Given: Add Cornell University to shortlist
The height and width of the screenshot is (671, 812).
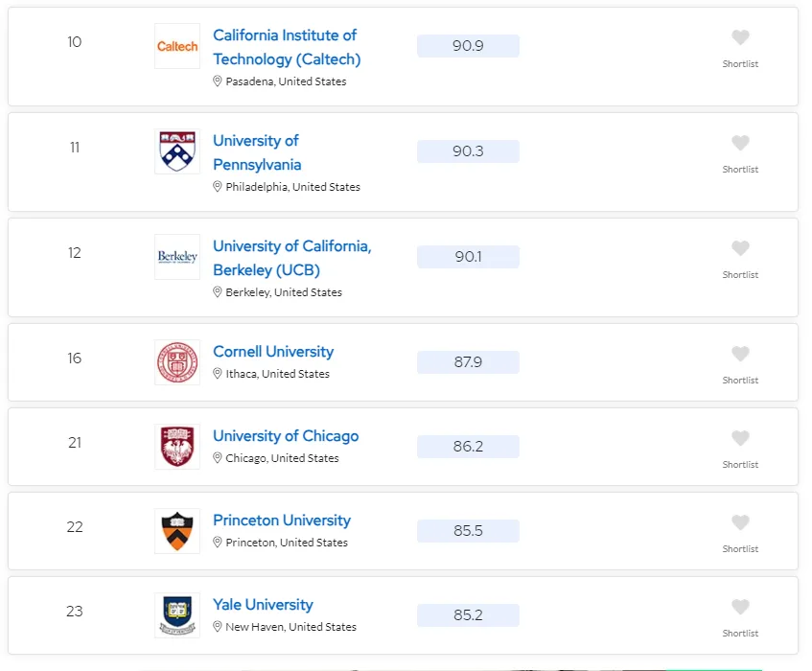Looking at the screenshot, I should [740, 355].
